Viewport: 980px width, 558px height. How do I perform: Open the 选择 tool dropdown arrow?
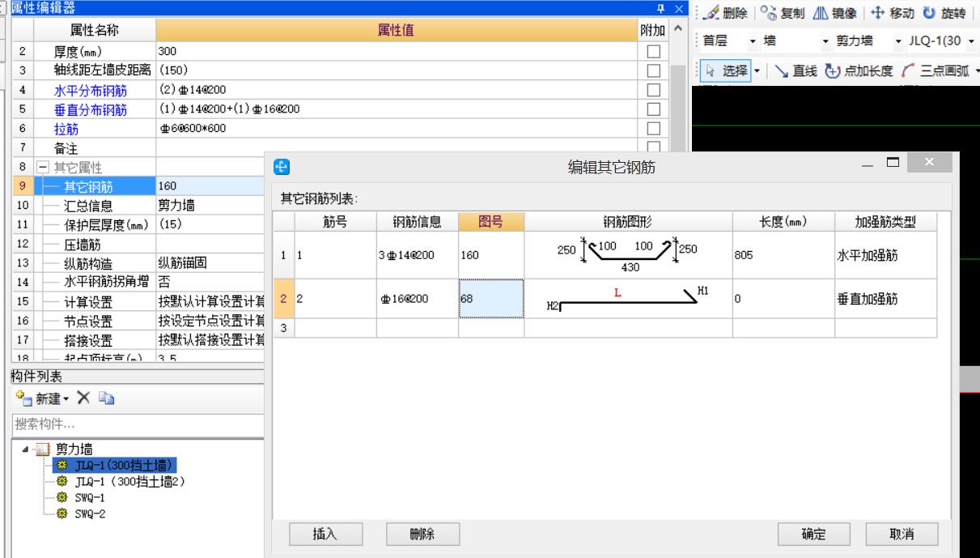pyautogui.click(x=757, y=70)
